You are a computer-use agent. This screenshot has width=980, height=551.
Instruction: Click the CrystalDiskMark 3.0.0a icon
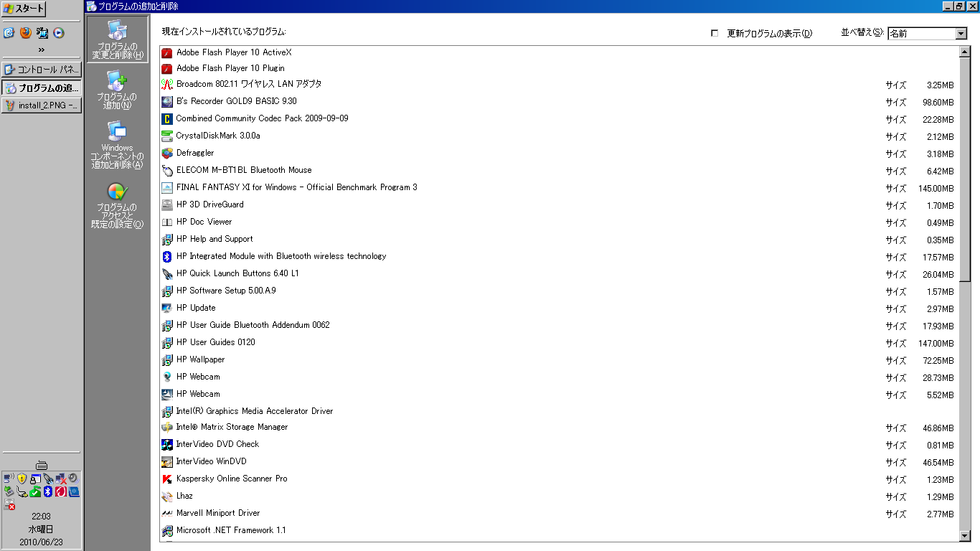pos(167,136)
